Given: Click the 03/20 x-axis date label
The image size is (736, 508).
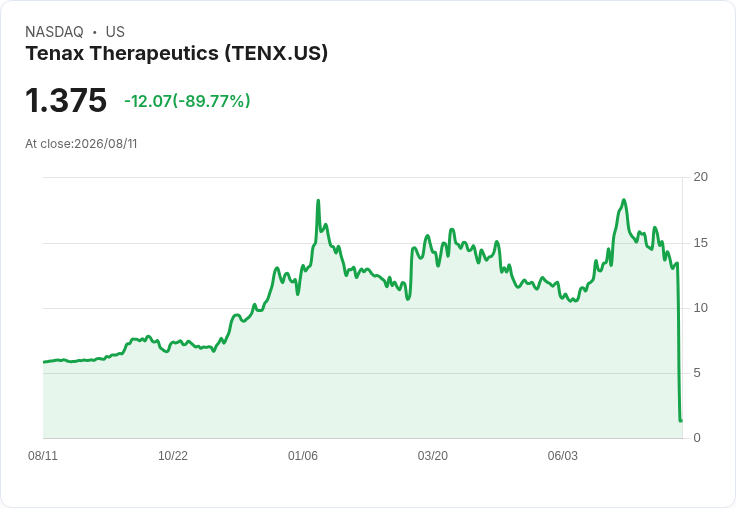Looking at the screenshot, I should click(x=433, y=455).
